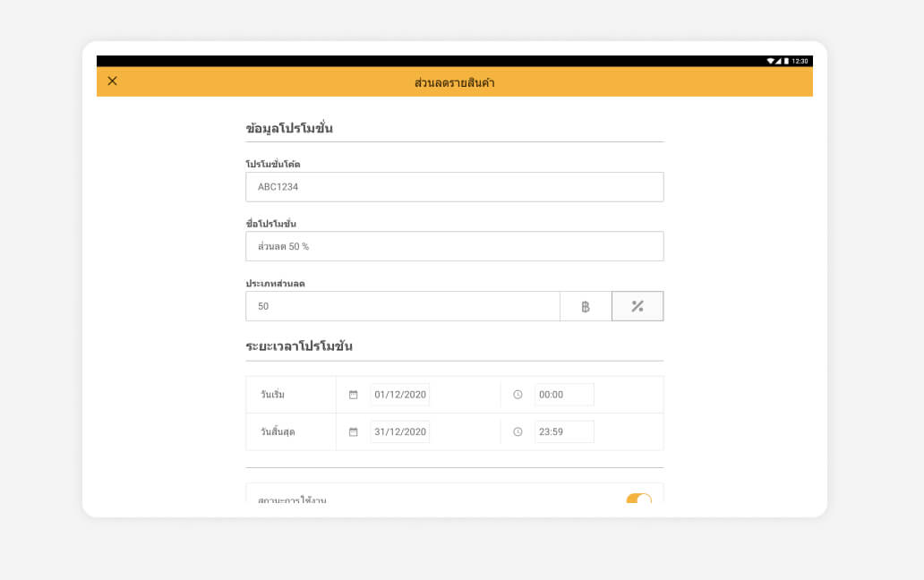This screenshot has width=924, height=580.
Task: Select the Baht (฿) discount type
Action: (586, 306)
